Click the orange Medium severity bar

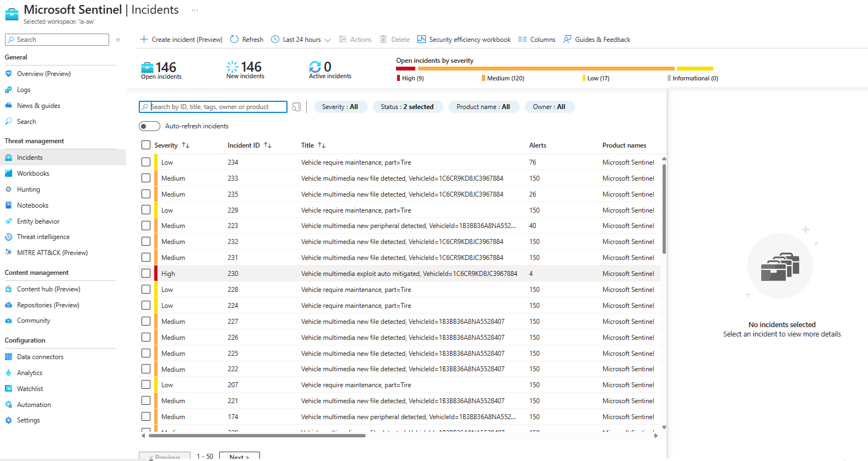pos(546,69)
